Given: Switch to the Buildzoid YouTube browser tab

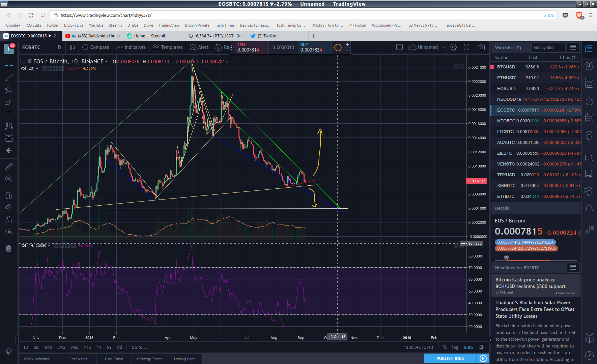Looking at the screenshot, I should tap(93, 36).
